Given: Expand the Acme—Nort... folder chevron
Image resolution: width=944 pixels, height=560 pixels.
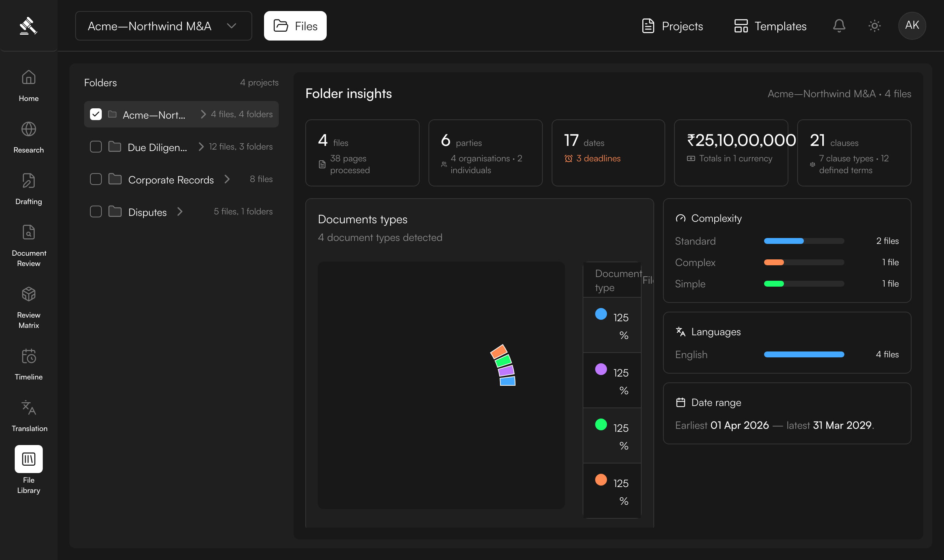Looking at the screenshot, I should point(203,114).
